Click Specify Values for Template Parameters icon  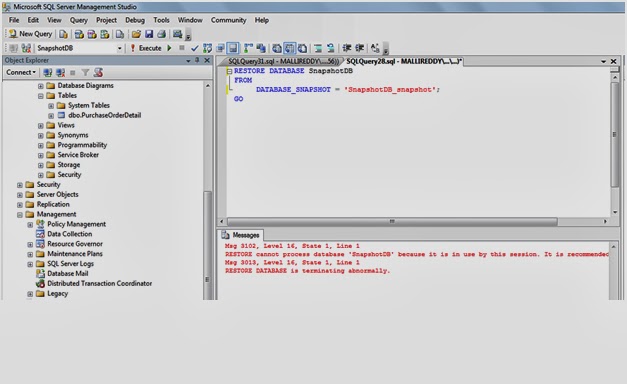[375, 48]
